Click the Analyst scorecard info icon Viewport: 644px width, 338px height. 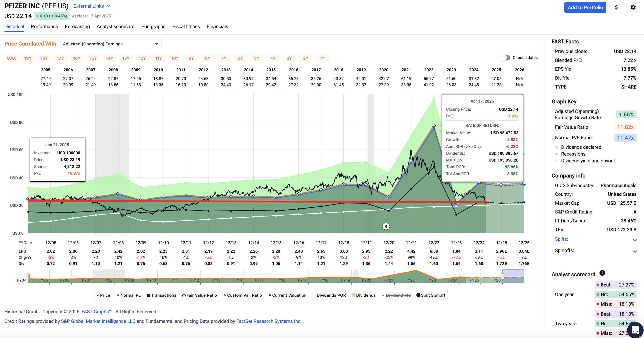pos(602,273)
